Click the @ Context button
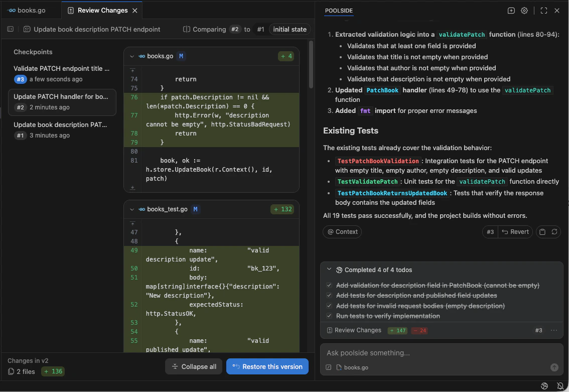Image resolution: width=569 pixels, height=392 pixels. pyautogui.click(x=342, y=232)
